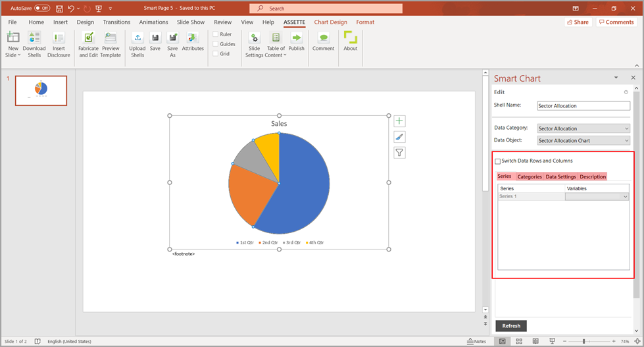644x347 pixels.
Task: Open the About icon
Action: tap(351, 37)
